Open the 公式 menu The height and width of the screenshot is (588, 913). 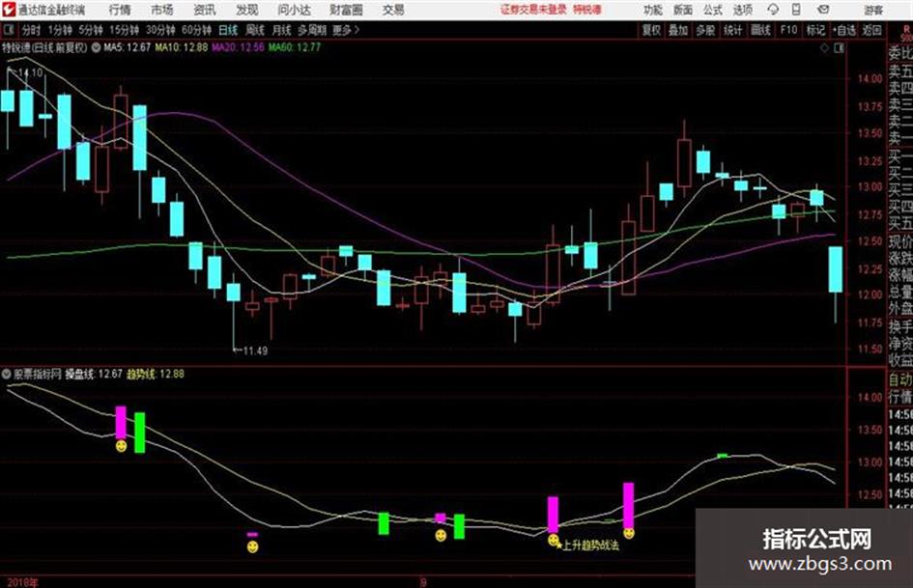tap(713, 10)
